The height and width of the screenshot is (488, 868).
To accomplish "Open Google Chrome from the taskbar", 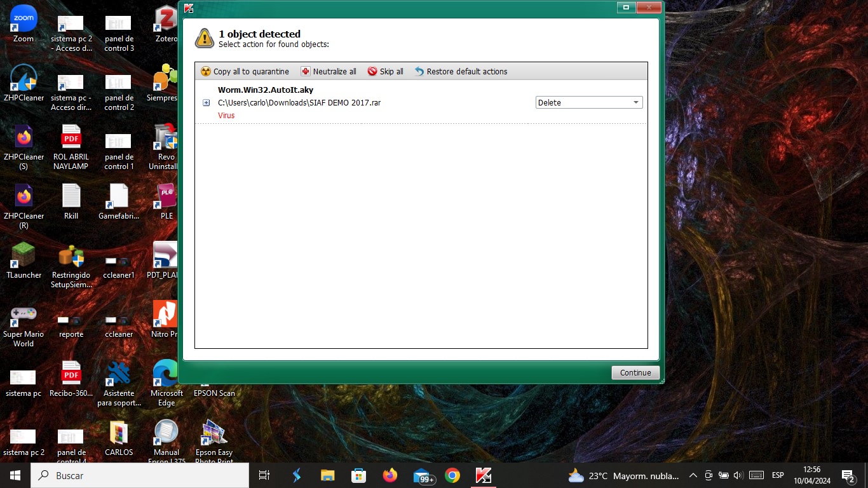I will pyautogui.click(x=452, y=475).
